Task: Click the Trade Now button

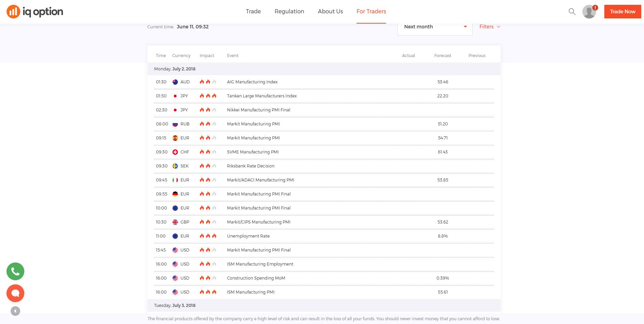Action: pyautogui.click(x=623, y=12)
